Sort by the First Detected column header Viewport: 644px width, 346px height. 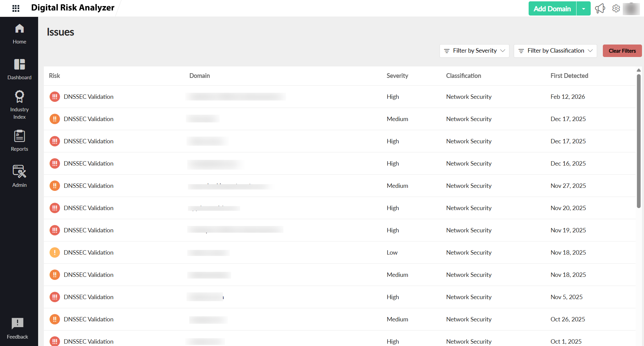[x=569, y=76]
